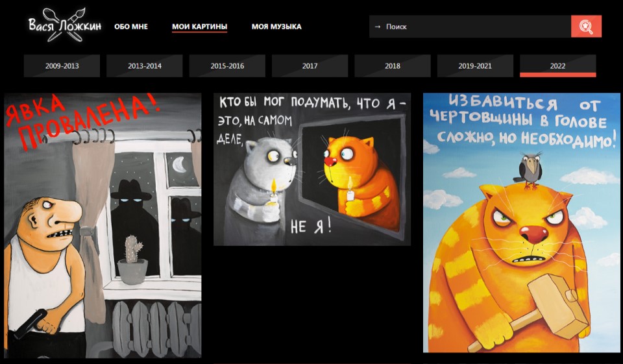Click the red search magnifier button

[x=586, y=27]
